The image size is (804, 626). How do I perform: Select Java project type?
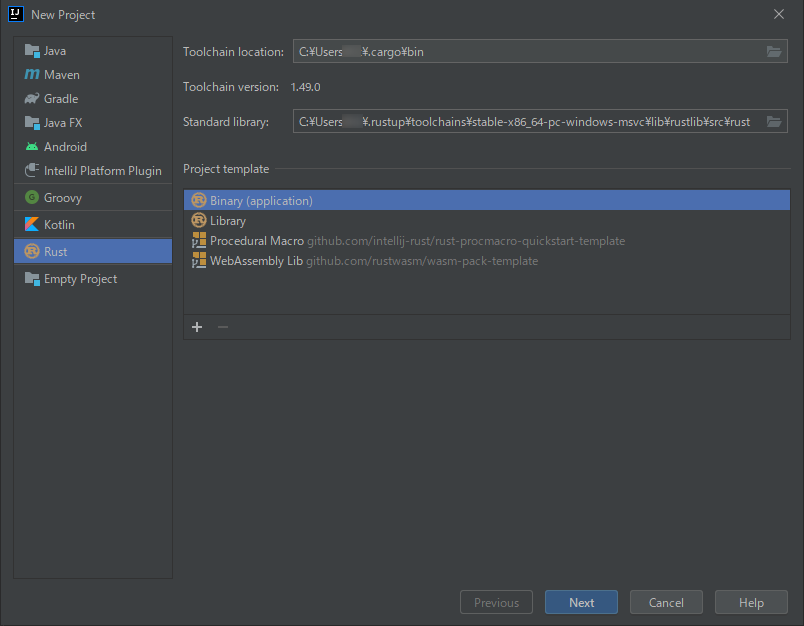click(93, 51)
